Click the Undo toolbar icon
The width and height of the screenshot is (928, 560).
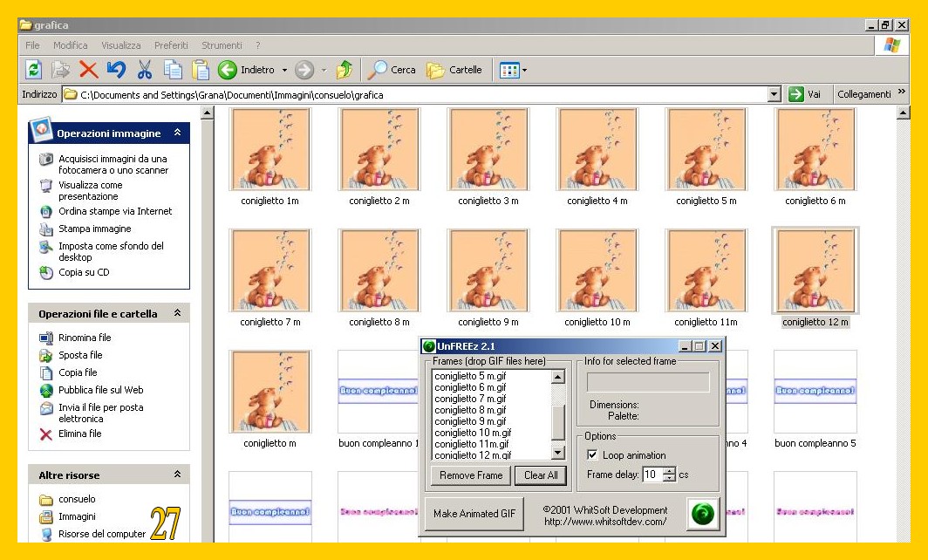[116, 70]
